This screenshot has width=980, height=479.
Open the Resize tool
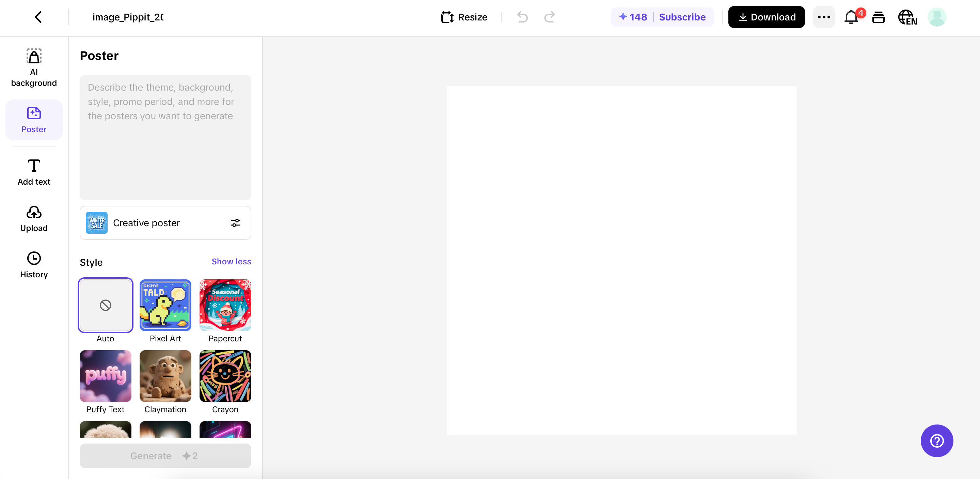click(464, 17)
